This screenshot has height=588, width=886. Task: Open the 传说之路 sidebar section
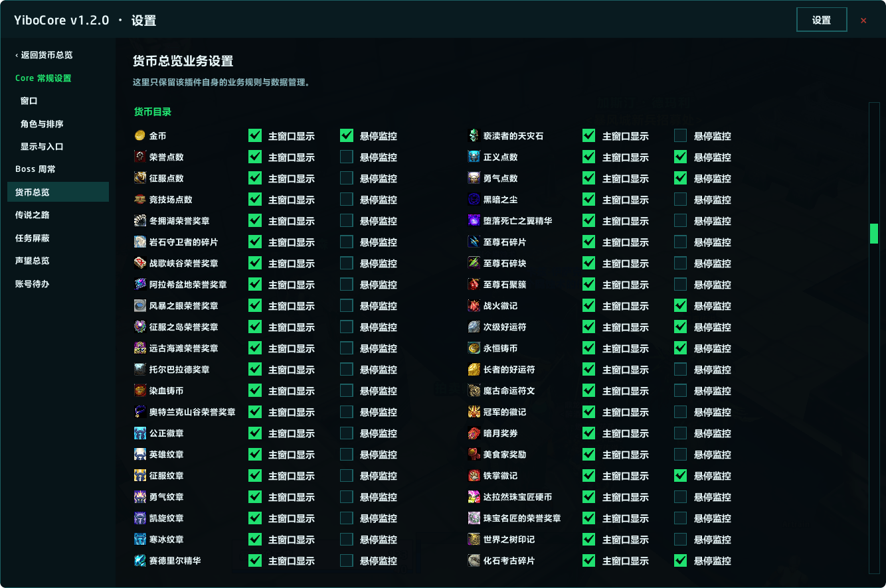58,215
